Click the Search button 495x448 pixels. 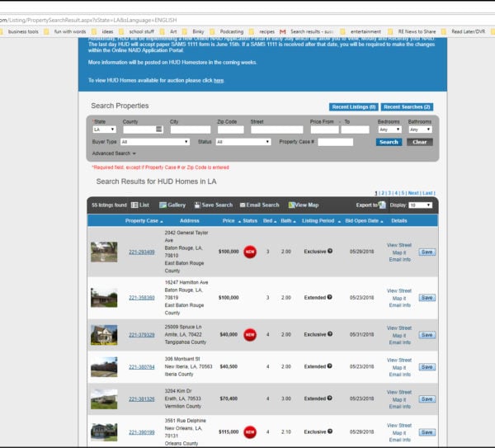click(x=389, y=142)
